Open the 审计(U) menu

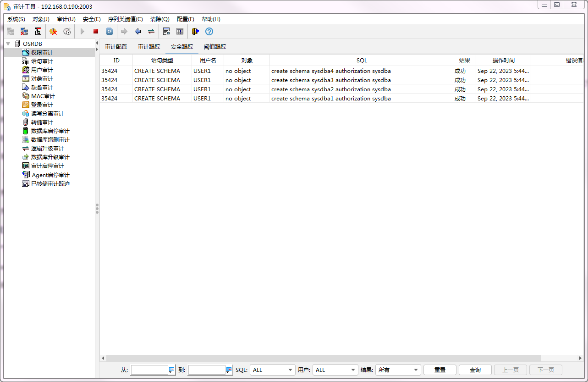66,19
